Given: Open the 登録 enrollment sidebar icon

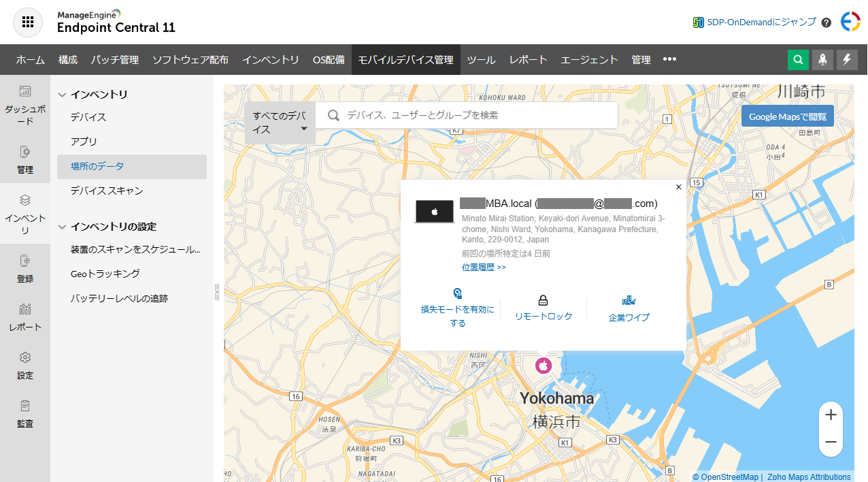Looking at the screenshot, I should click(x=25, y=269).
